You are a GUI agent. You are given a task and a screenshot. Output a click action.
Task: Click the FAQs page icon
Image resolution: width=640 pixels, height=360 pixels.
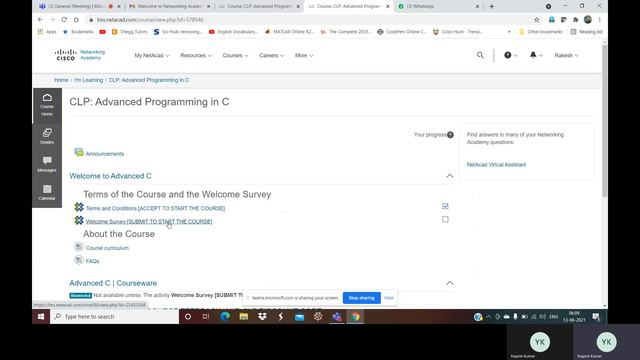coord(79,260)
